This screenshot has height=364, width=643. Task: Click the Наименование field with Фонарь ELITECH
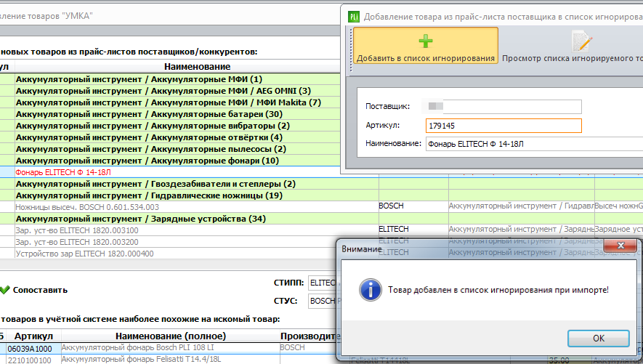pos(534,144)
